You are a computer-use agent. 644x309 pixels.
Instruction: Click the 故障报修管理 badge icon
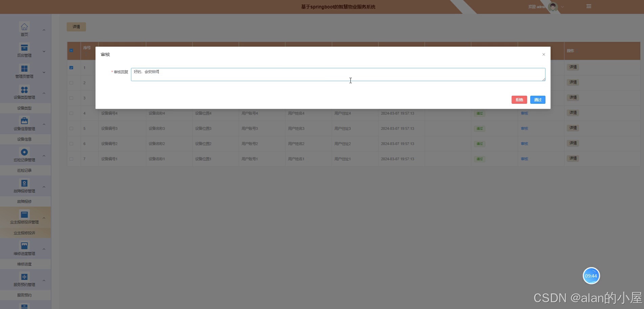pos(24,183)
